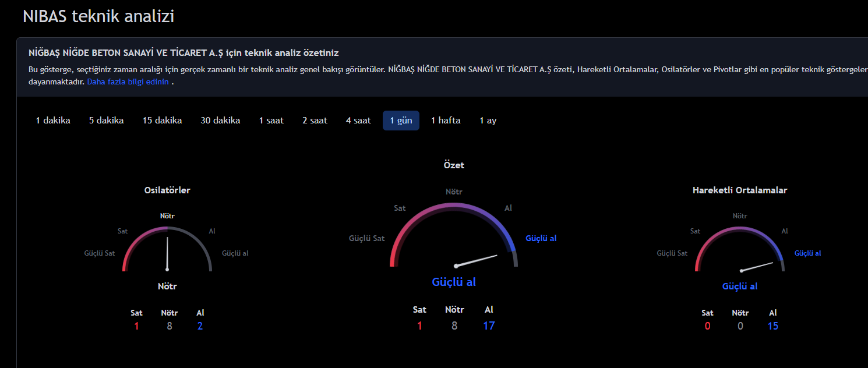The height and width of the screenshot is (368, 868).
Task: Click the Nötr count '8' under Özet
Action: (x=454, y=326)
